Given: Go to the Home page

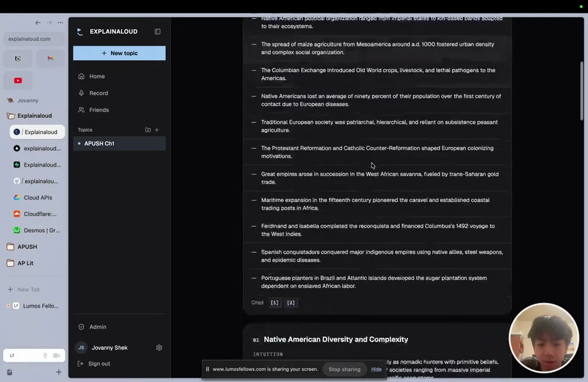Looking at the screenshot, I should [x=119, y=76].
